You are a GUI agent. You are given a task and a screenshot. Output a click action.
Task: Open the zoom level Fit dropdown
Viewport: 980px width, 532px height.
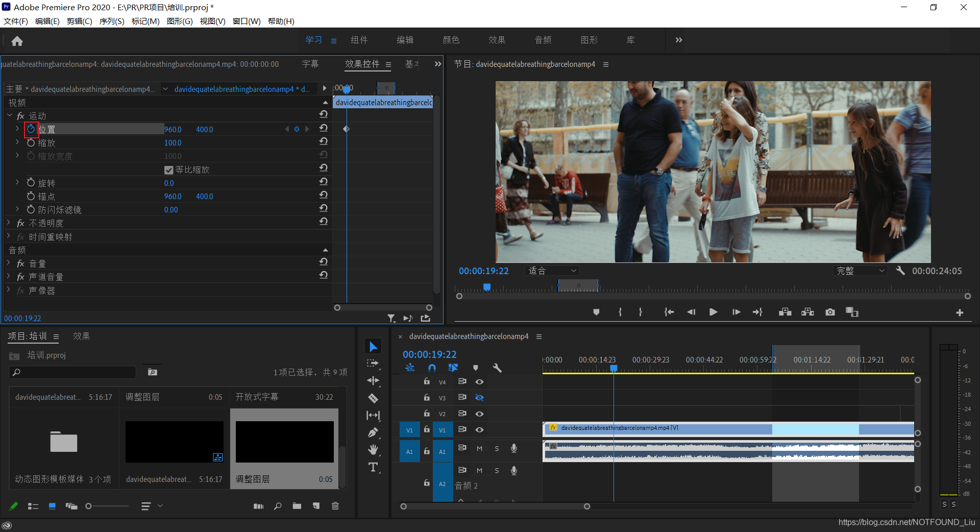(552, 271)
